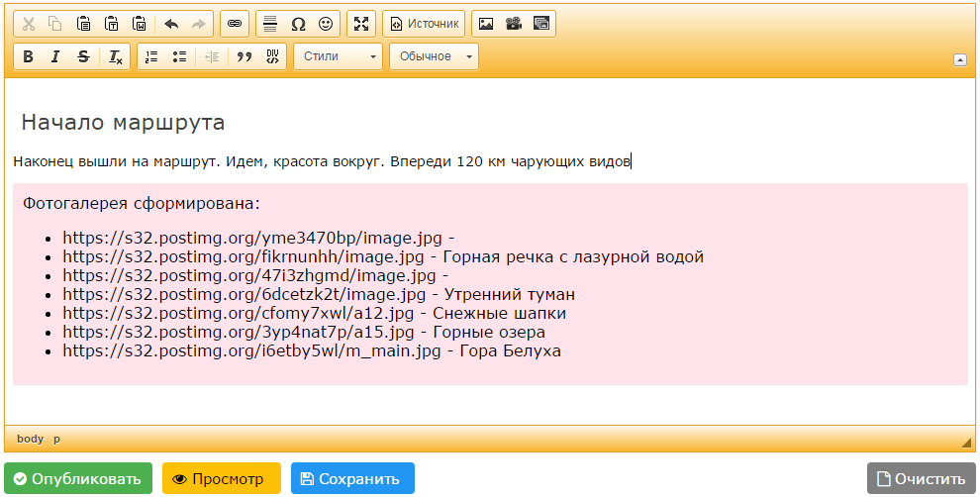Open the photo gallery insert icon
Screen dimensions: 980x497
pos(541,24)
